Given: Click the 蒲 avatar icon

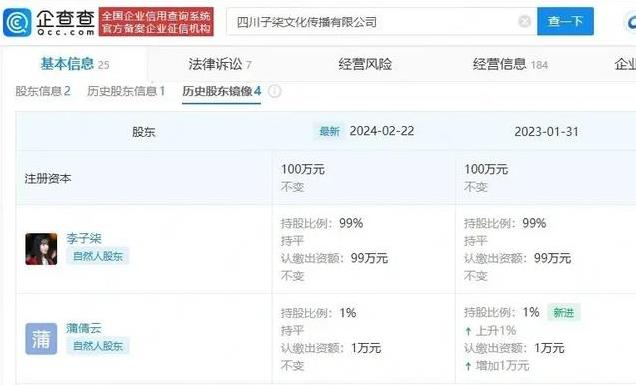Looking at the screenshot, I should tap(41, 339).
